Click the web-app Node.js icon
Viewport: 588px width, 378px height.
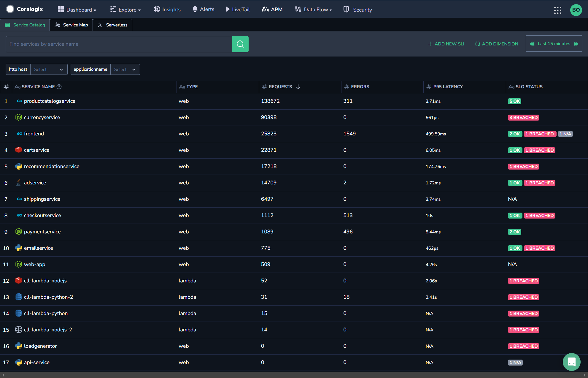19,264
